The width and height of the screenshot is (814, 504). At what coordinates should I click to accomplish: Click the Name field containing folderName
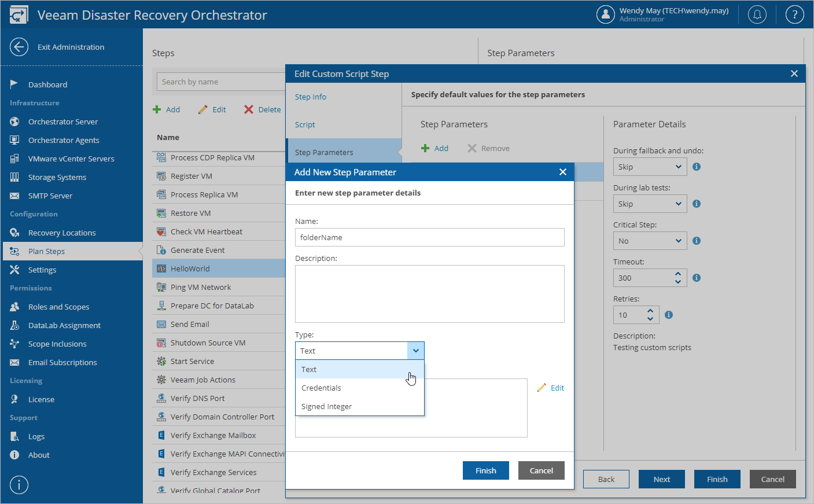click(x=430, y=237)
